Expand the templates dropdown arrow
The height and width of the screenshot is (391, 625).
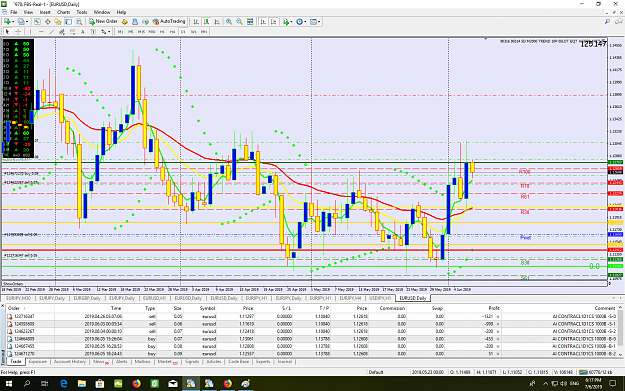(319, 22)
